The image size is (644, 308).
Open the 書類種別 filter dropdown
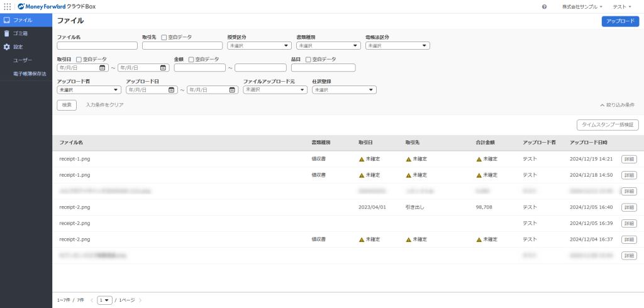(x=328, y=46)
